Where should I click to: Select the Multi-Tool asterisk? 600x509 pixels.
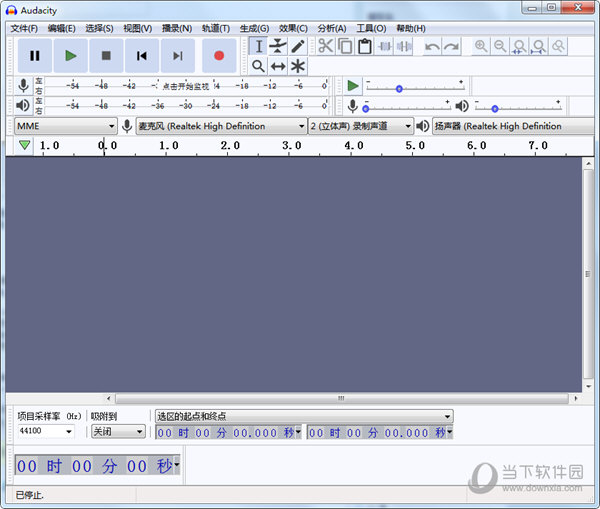coord(298,66)
